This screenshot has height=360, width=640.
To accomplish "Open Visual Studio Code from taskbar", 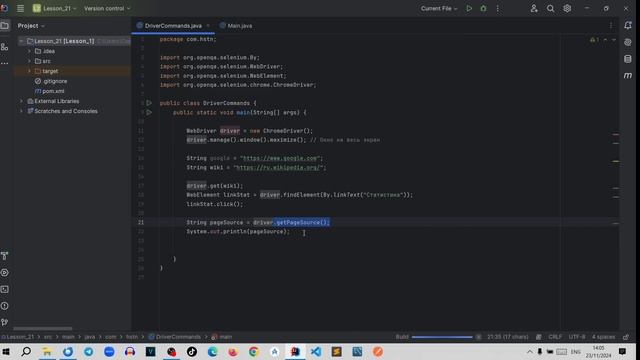I will [x=316, y=351].
